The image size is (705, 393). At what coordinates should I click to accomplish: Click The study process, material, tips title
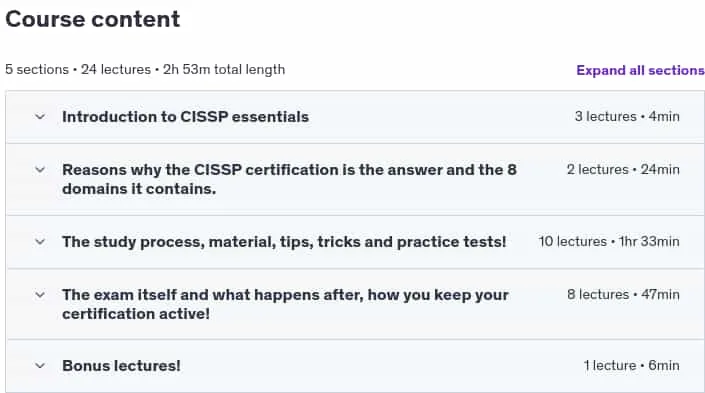click(284, 242)
